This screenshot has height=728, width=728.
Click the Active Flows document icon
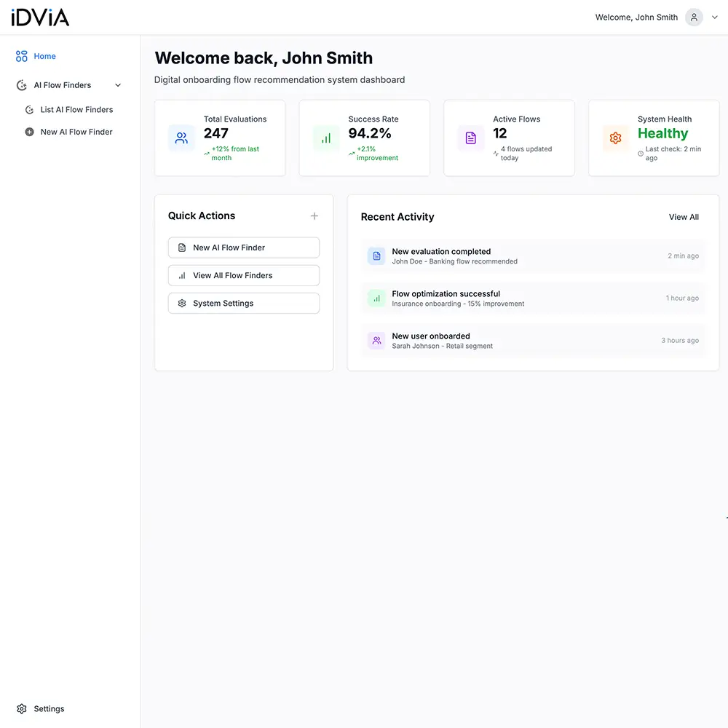point(470,138)
